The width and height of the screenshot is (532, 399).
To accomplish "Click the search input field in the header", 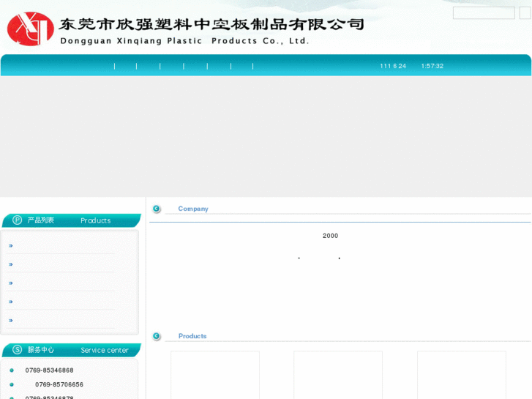I will point(484,13).
